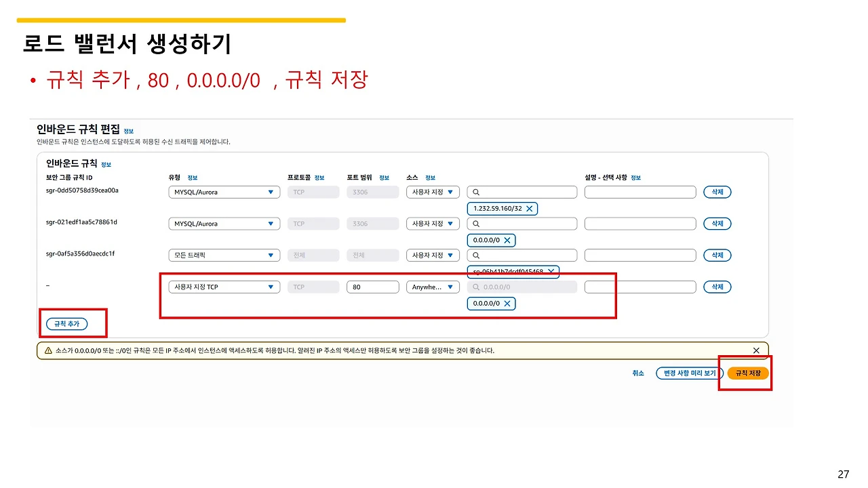
Task: Click the 취소 link
Action: pyautogui.click(x=638, y=373)
